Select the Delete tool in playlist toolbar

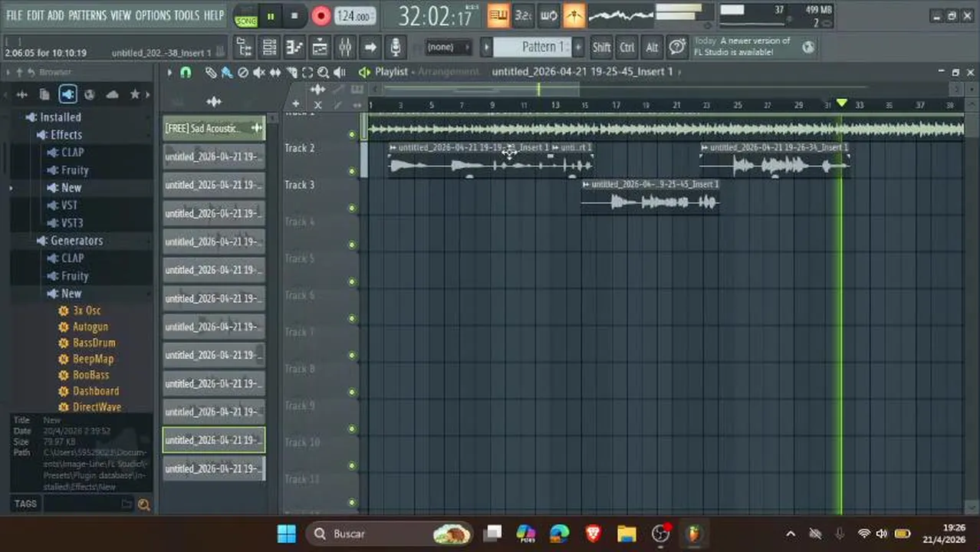tap(243, 72)
